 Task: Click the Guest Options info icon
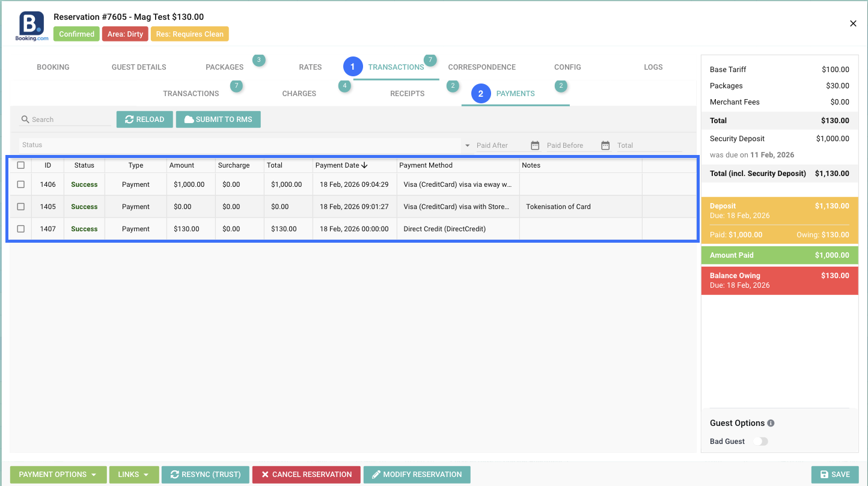coord(771,423)
